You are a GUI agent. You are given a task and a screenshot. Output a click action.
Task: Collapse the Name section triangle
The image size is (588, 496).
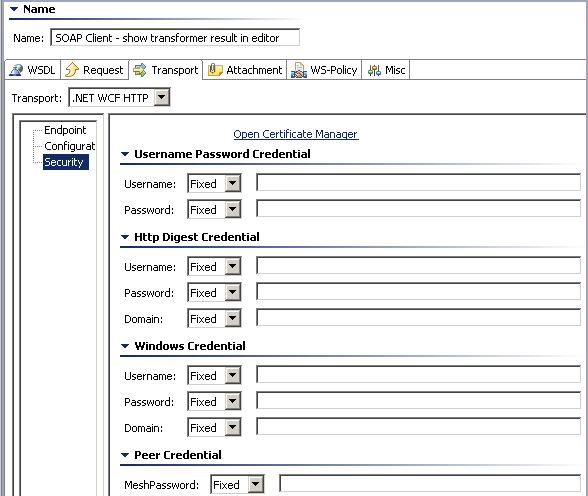tap(14, 9)
